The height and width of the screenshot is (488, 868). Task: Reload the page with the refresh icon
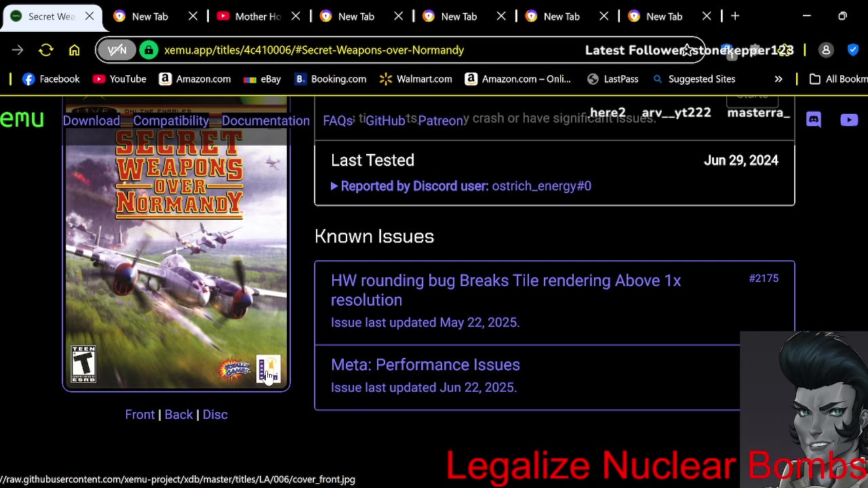pos(46,50)
